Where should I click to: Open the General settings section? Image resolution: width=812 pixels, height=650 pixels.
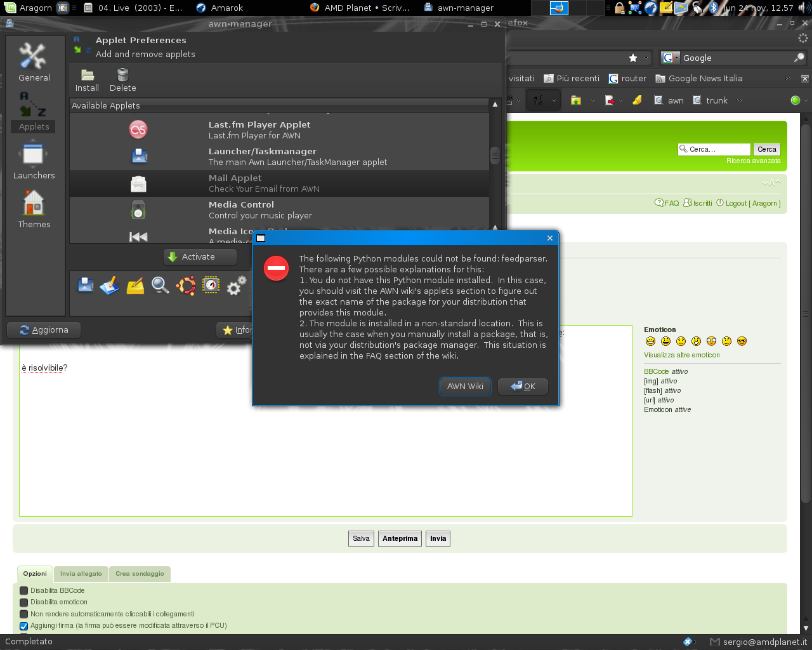34,62
